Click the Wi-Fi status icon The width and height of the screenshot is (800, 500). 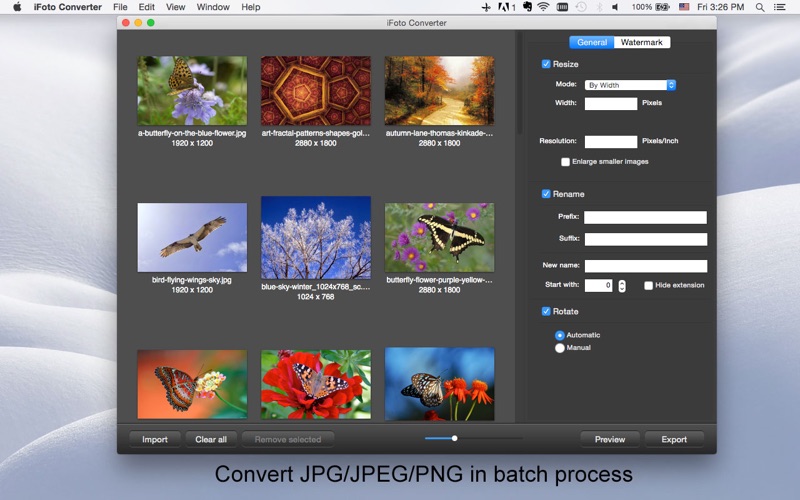(543, 7)
